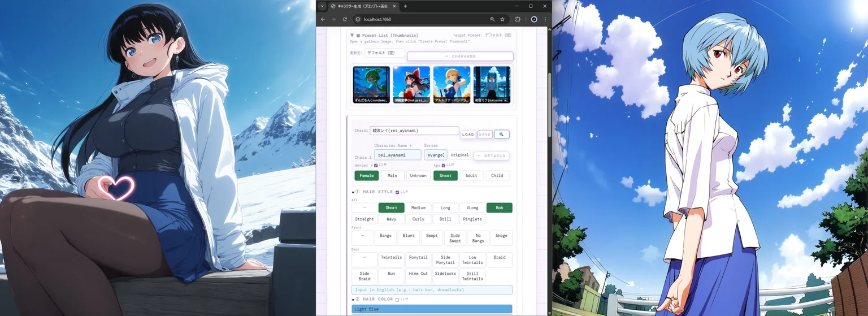868x316 pixels.
Task: Select Adult age option
Action: pyautogui.click(x=471, y=176)
